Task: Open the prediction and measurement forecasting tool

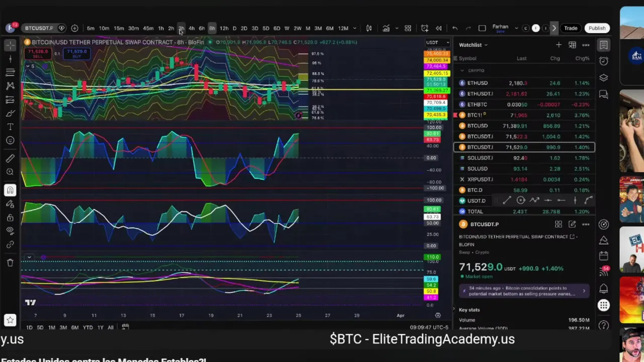Action: [10, 100]
